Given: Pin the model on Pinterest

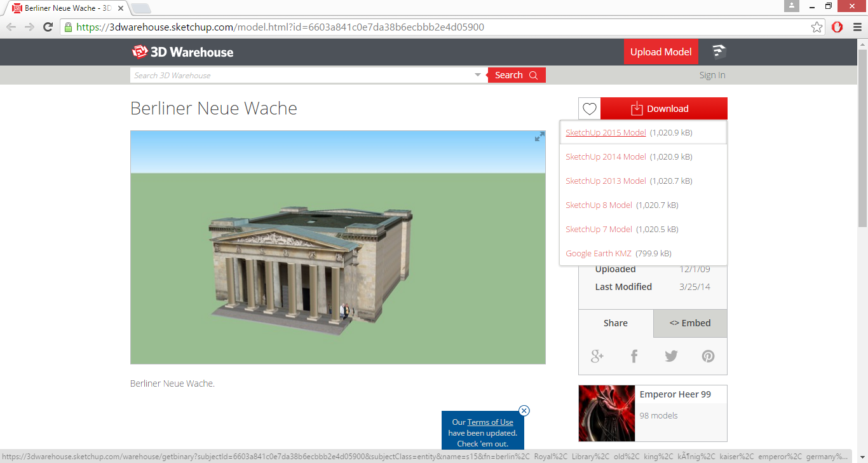Looking at the screenshot, I should point(708,356).
